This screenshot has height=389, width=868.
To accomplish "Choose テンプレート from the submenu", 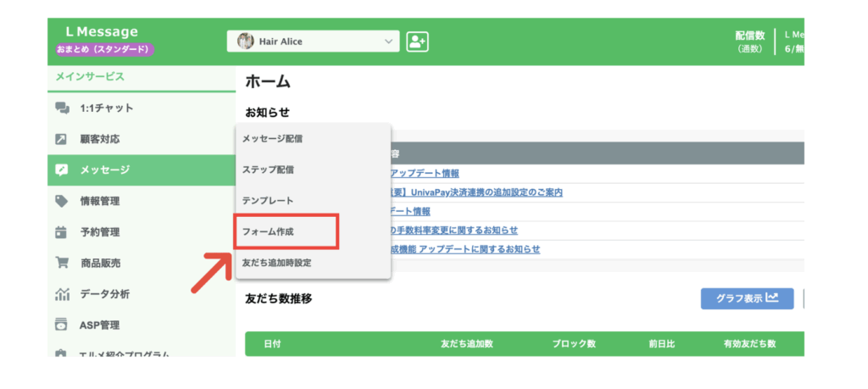I will point(314,201).
